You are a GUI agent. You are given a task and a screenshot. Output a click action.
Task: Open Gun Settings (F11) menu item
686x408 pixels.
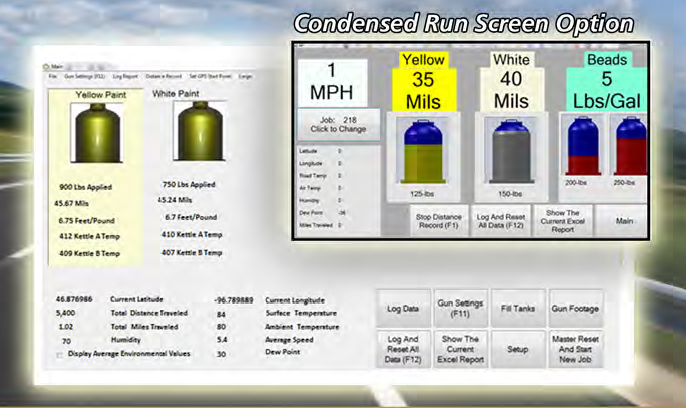pos(84,76)
